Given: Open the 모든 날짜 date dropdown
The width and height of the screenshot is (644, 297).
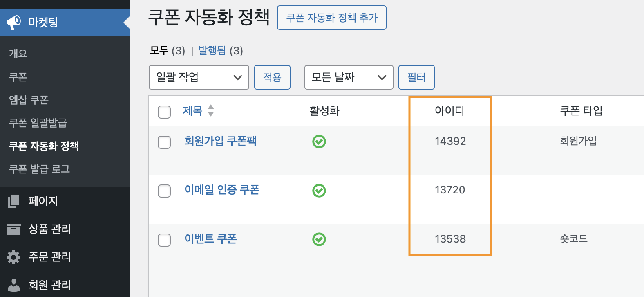Looking at the screenshot, I should click(349, 77).
